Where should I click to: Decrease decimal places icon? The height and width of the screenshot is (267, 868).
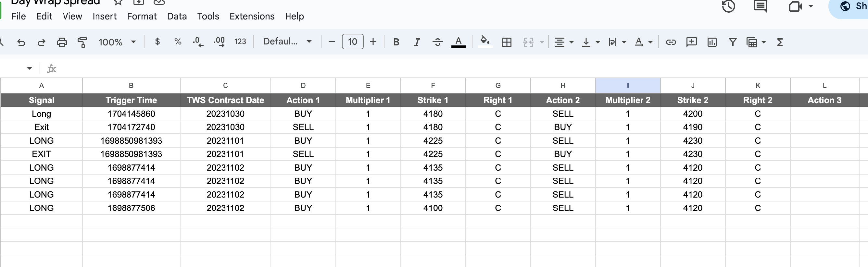(198, 42)
